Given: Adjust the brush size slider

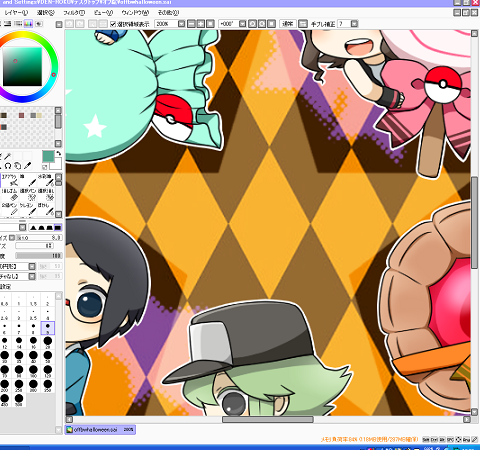Looking at the screenshot, I should click(39, 238).
